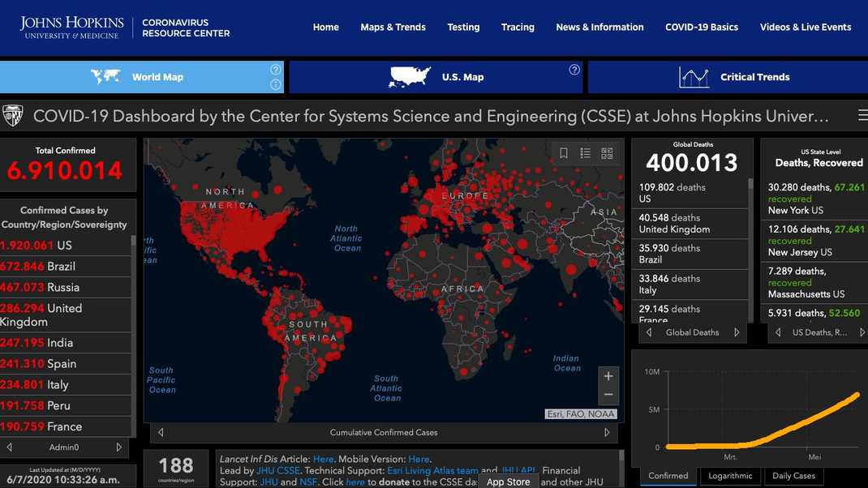
Task: Open the Tracing menu item
Action: (518, 27)
